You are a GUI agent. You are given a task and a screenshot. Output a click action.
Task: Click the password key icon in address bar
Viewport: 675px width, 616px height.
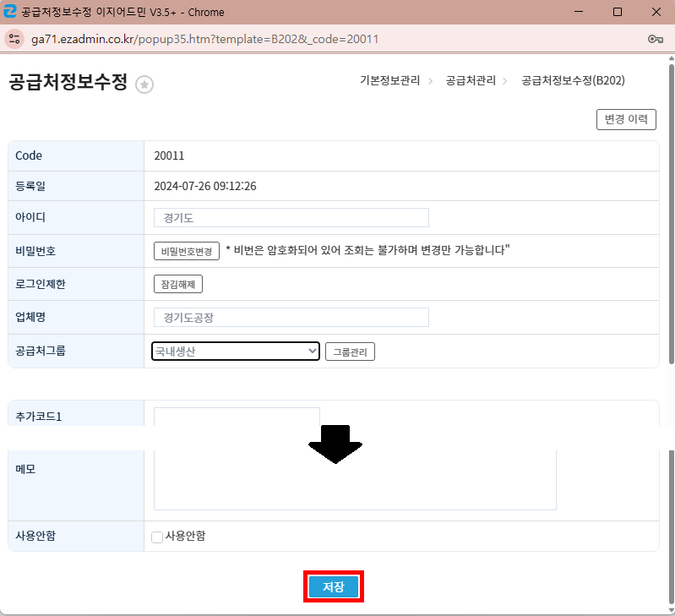[655, 39]
